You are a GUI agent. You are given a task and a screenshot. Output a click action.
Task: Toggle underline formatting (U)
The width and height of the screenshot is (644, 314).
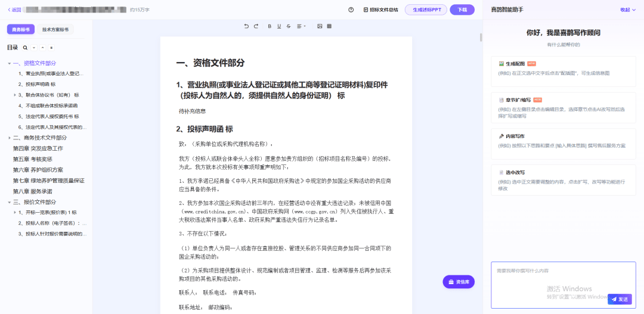click(x=279, y=26)
